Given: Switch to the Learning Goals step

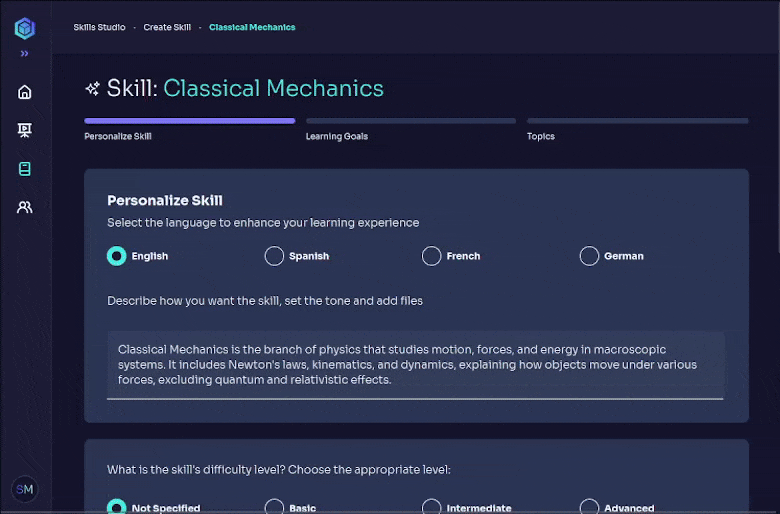Looking at the screenshot, I should tap(337, 136).
